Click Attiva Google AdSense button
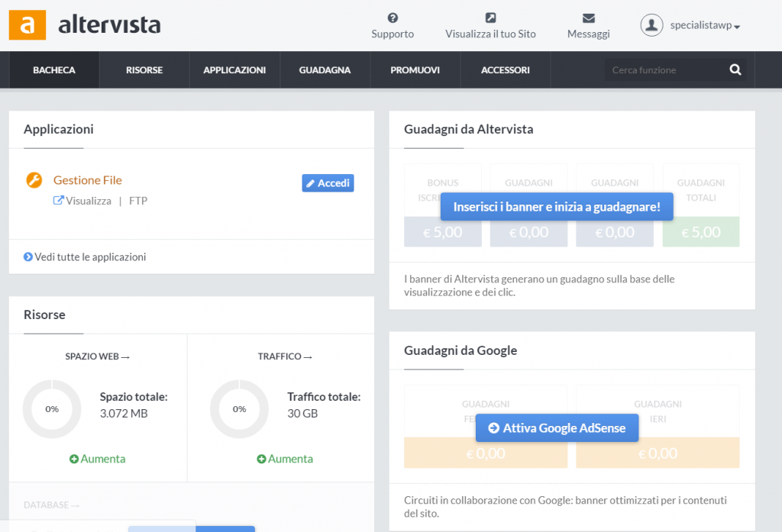Screen dimensions: 782x532 click(557, 428)
